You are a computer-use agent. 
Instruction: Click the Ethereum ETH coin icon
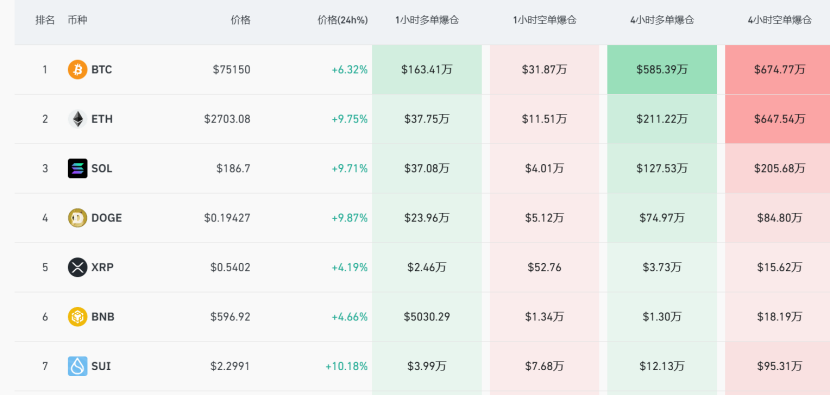click(x=77, y=119)
